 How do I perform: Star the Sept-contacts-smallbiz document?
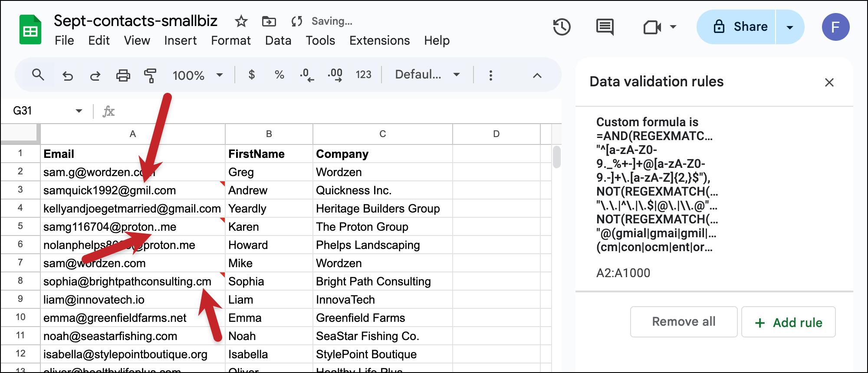click(x=241, y=21)
